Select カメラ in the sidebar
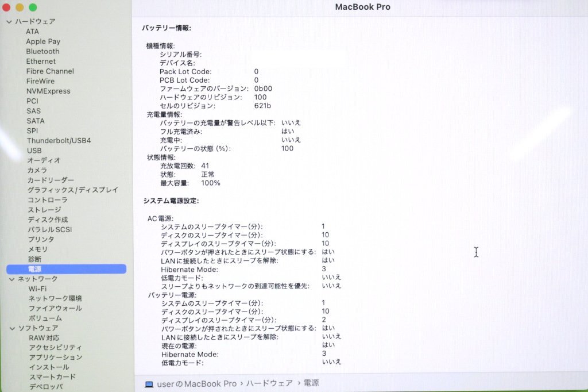 (x=37, y=170)
